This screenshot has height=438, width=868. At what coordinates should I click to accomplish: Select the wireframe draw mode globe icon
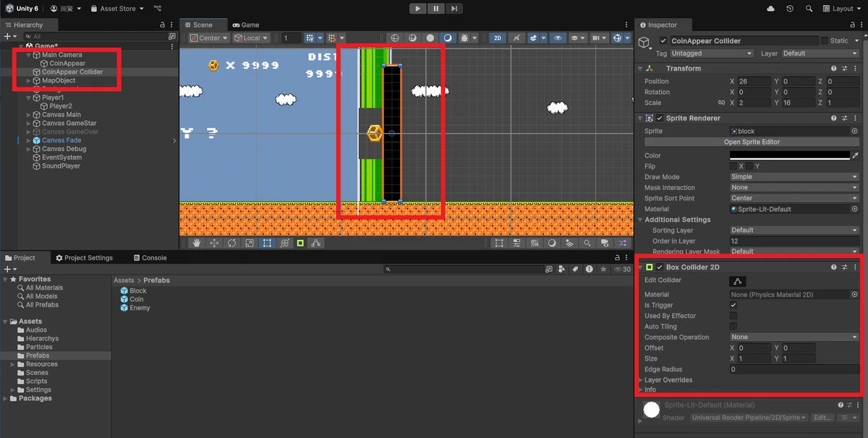coord(395,38)
